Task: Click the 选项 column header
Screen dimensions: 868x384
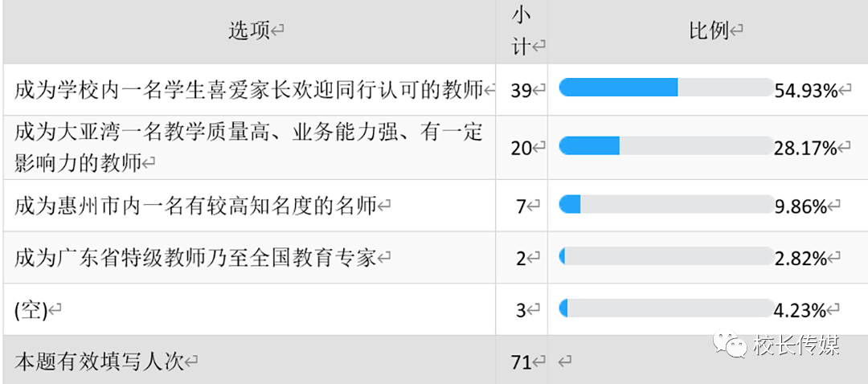Action: tap(250, 31)
